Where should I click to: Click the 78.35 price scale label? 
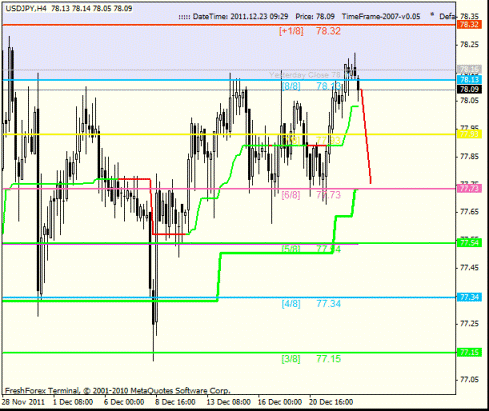(x=469, y=16)
